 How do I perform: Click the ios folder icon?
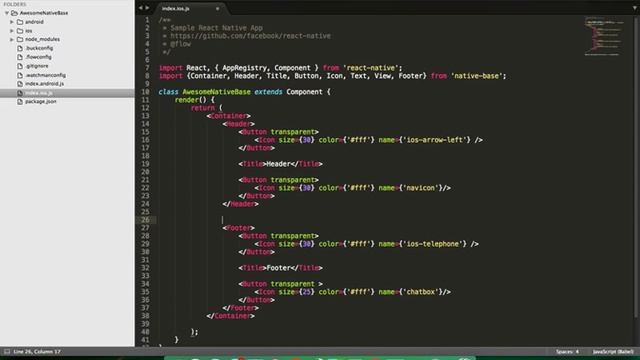pos(20,31)
